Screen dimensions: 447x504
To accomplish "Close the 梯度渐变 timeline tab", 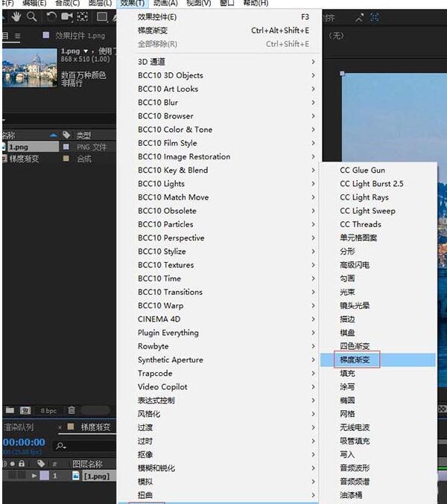I will pos(60,427).
